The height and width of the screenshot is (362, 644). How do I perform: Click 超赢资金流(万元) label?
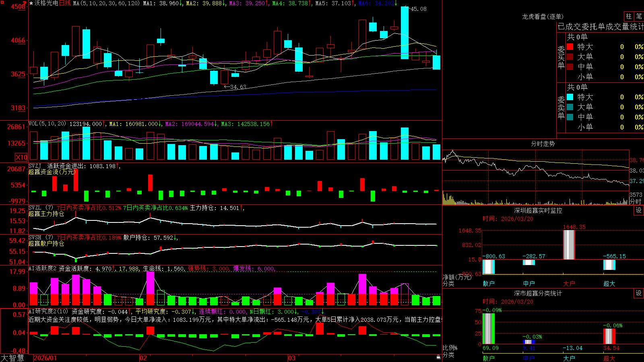(x=52, y=172)
